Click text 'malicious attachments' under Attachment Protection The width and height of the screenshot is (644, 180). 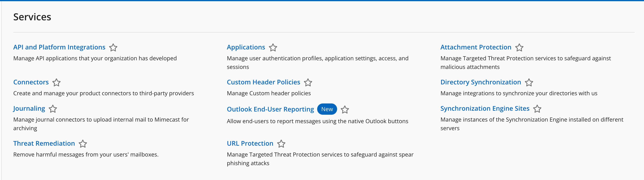coord(470,67)
